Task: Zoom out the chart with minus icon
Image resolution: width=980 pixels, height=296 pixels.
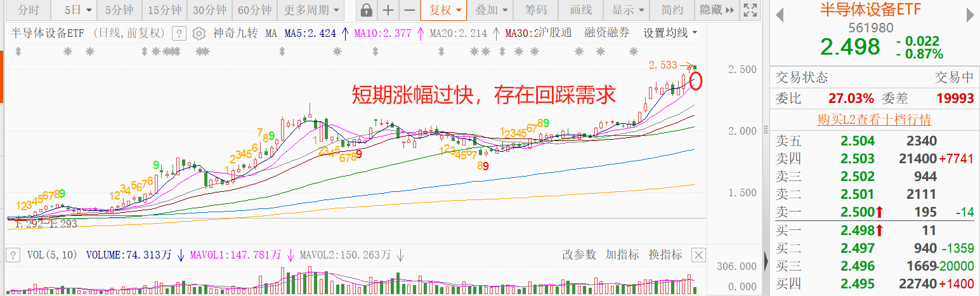Action: (410, 10)
